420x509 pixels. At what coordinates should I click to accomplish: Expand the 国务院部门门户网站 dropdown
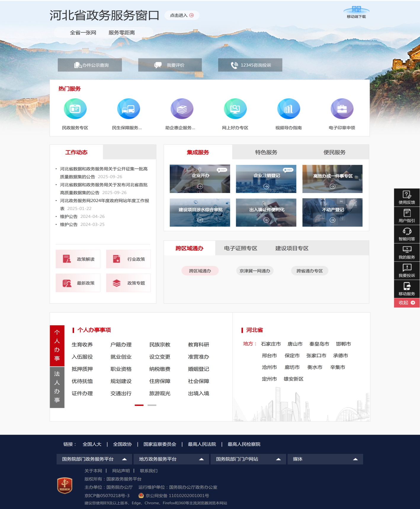pos(248,459)
